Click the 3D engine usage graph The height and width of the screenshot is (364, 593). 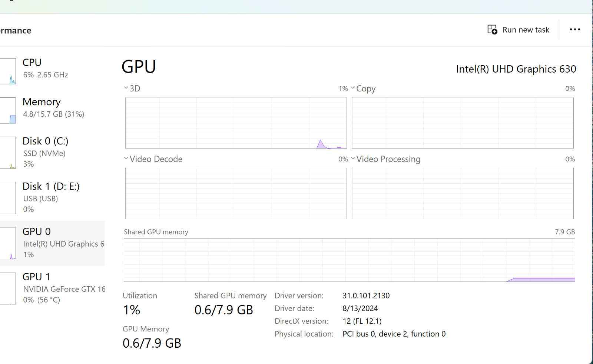(x=236, y=123)
